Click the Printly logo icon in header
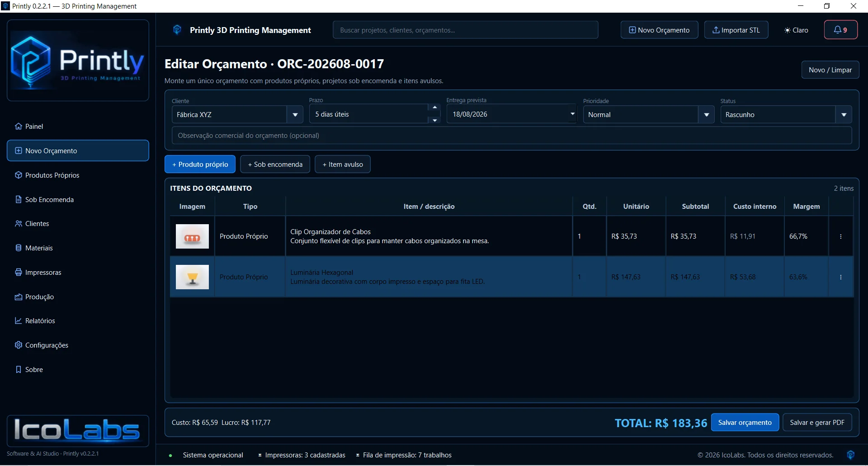 [177, 30]
